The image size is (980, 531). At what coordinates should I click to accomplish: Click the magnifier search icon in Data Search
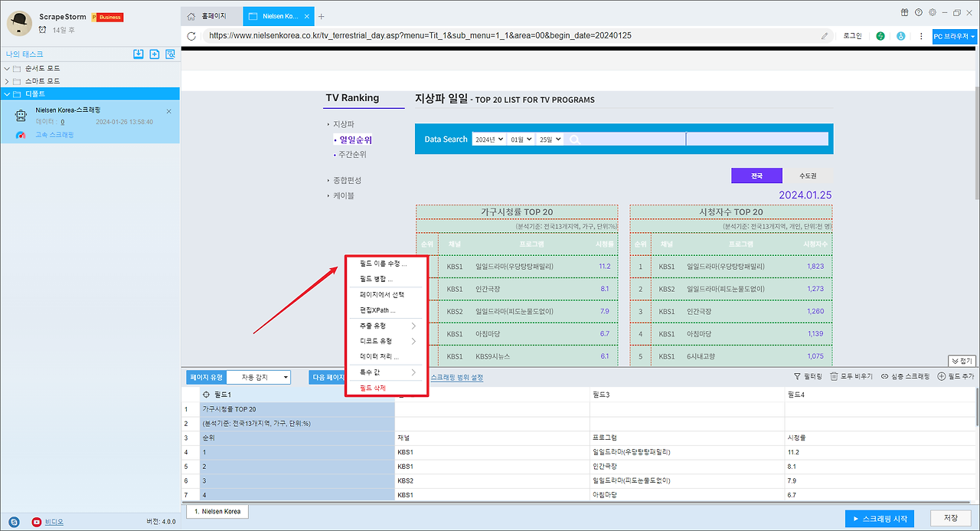pos(575,139)
